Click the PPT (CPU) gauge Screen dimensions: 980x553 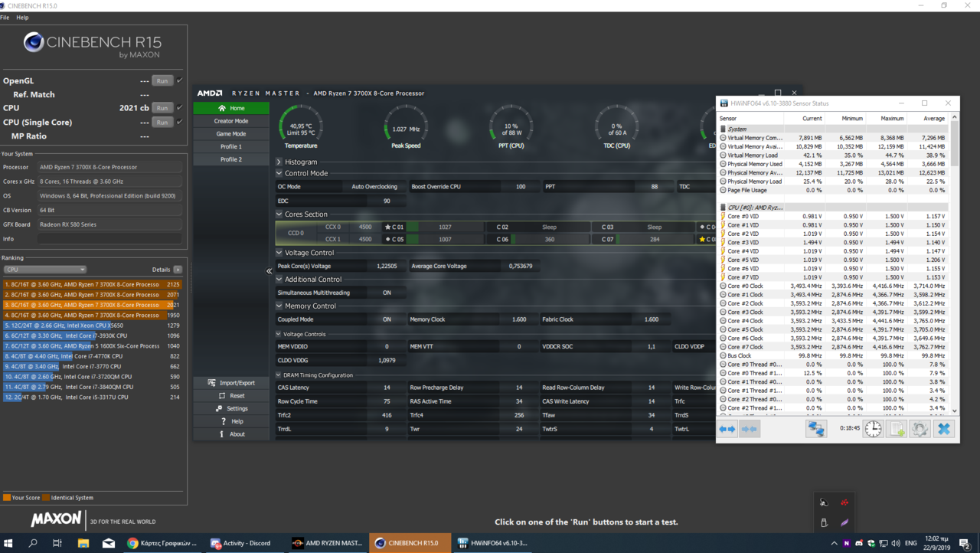(x=511, y=126)
